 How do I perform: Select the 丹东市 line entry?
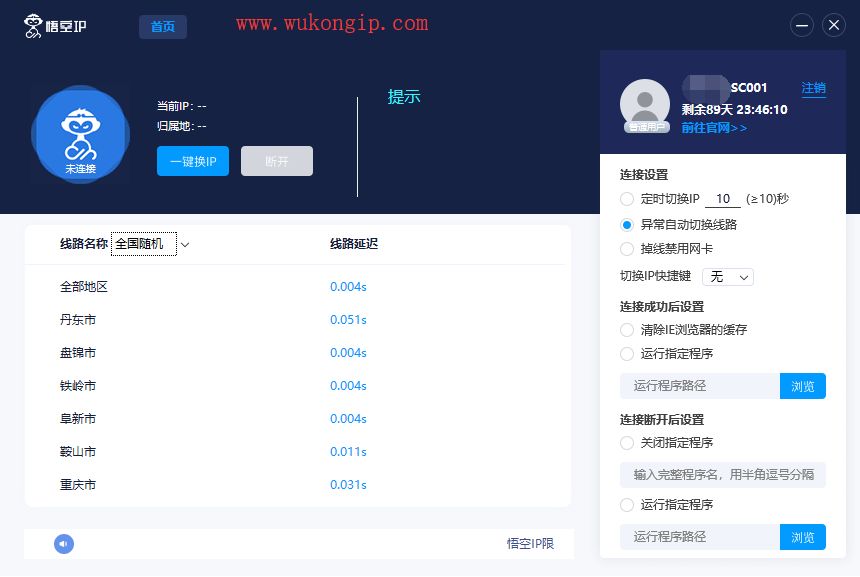pos(78,320)
